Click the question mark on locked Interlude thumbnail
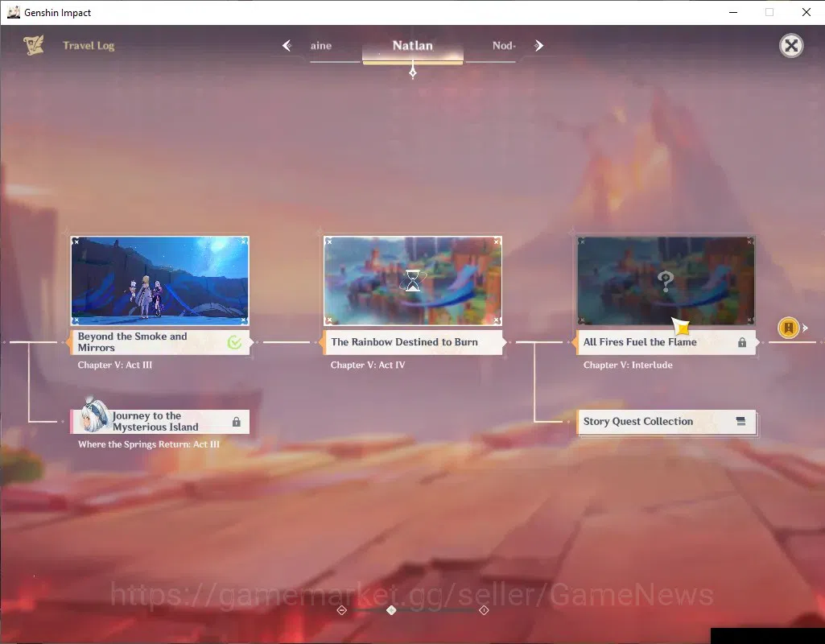 point(666,282)
